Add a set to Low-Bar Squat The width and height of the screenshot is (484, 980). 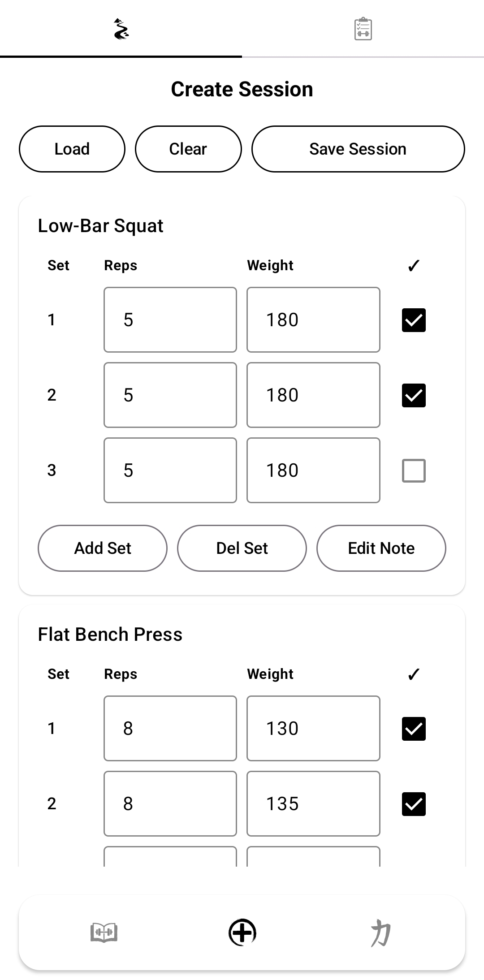pos(103,548)
